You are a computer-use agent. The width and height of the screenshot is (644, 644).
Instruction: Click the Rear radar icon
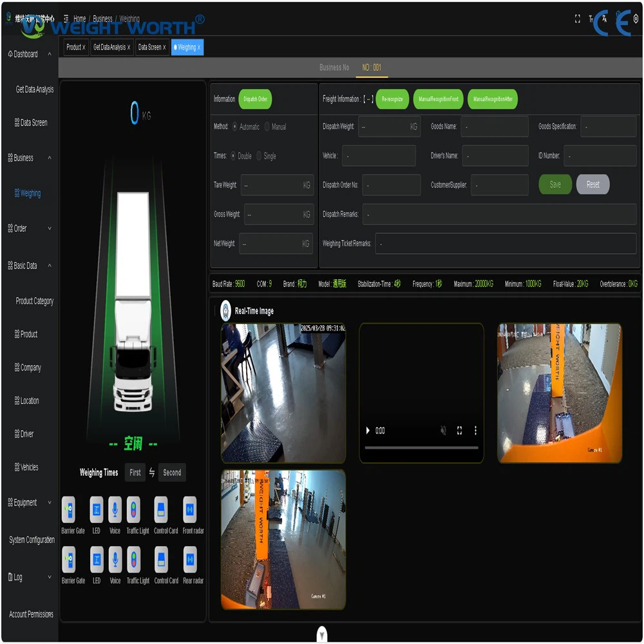coord(190,560)
